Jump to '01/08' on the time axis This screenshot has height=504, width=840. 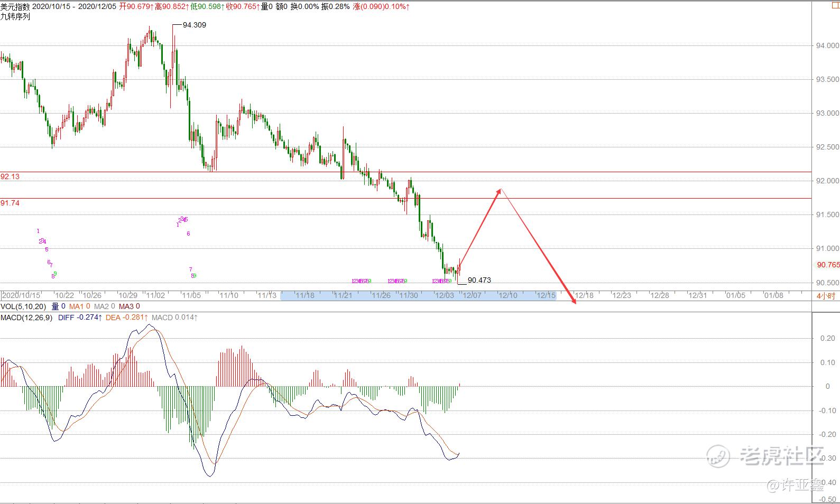[x=774, y=295]
